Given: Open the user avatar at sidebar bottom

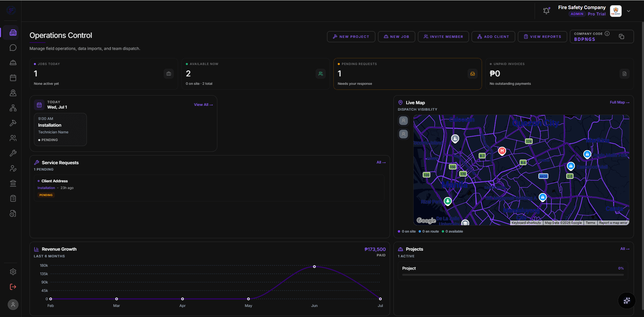Looking at the screenshot, I should 13,305.
